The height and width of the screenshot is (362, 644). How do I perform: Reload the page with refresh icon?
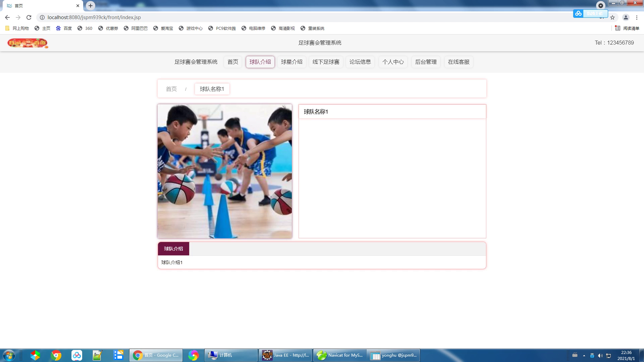click(29, 17)
